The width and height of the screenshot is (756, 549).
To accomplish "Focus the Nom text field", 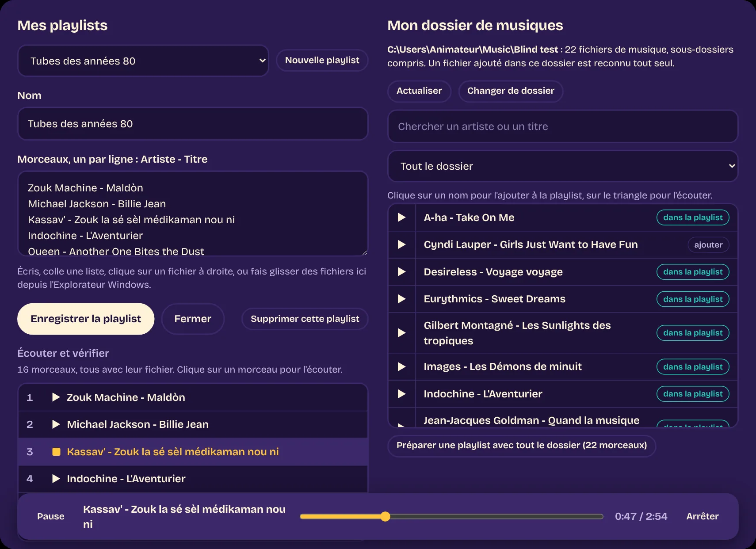I will [193, 124].
